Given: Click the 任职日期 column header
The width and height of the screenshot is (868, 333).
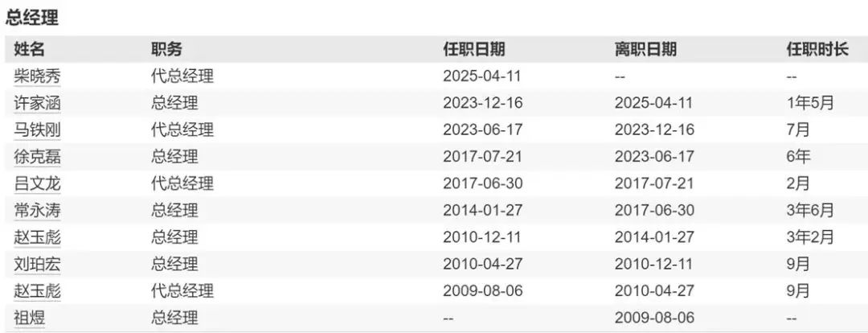Looking at the screenshot, I should 474,49.
